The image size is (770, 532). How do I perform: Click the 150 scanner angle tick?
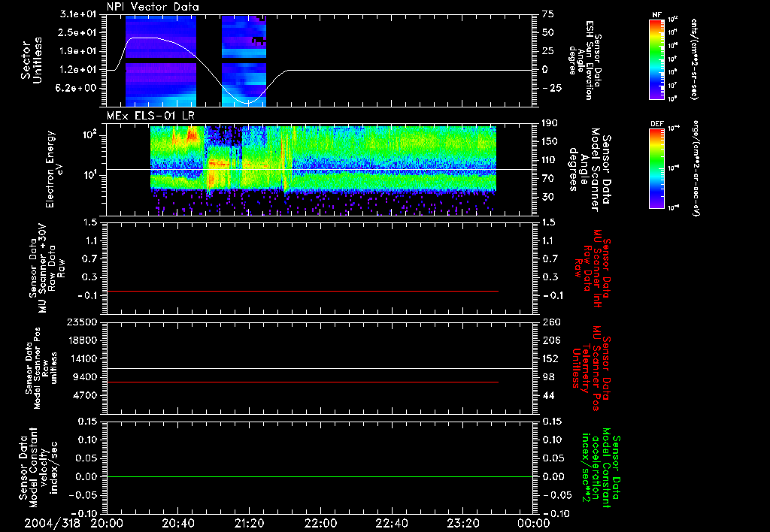pyautogui.click(x=550, y=141)
